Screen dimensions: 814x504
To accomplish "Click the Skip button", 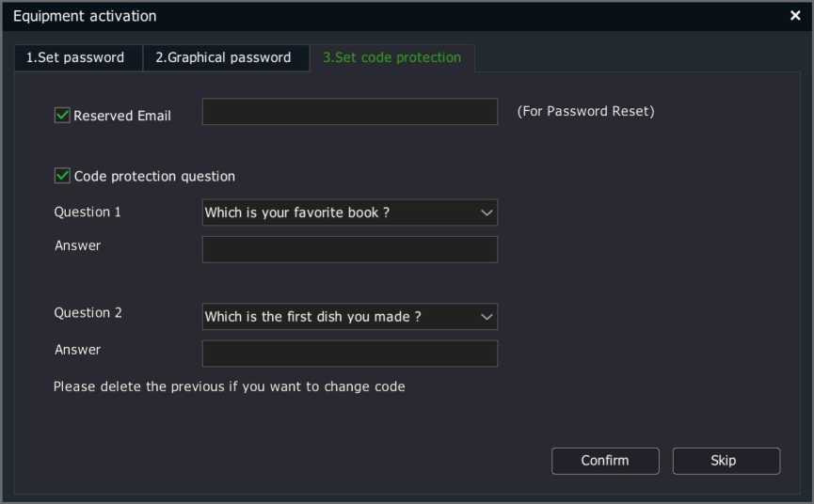I will pyautogui.click(x=726, y=461).
